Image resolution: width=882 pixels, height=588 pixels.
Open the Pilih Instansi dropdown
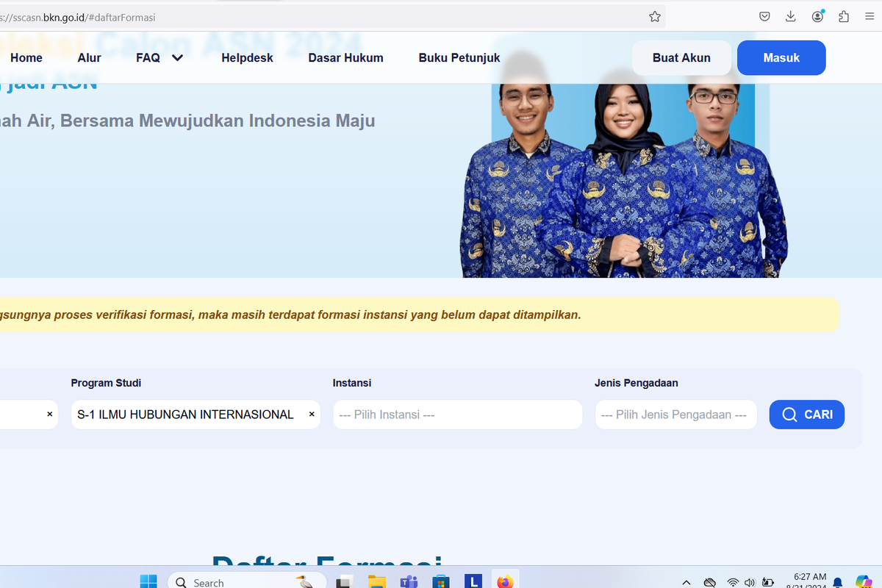[x=457, y=415]
